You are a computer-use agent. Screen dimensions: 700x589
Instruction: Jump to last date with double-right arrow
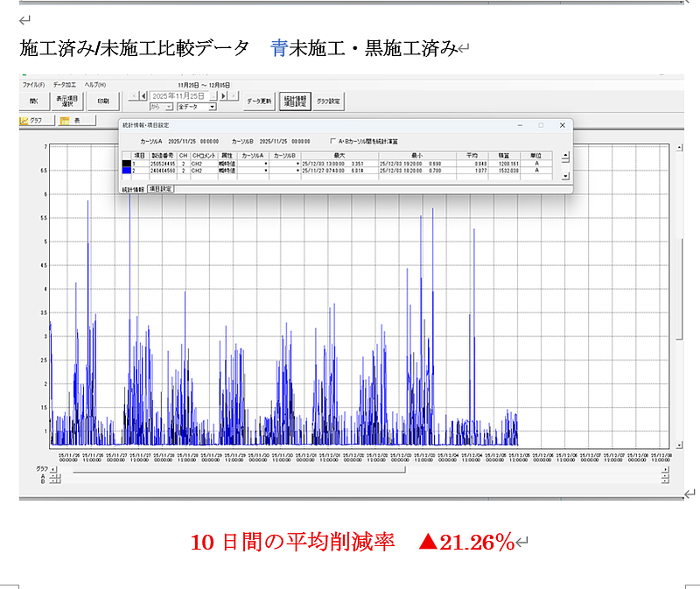coord(234,95)
